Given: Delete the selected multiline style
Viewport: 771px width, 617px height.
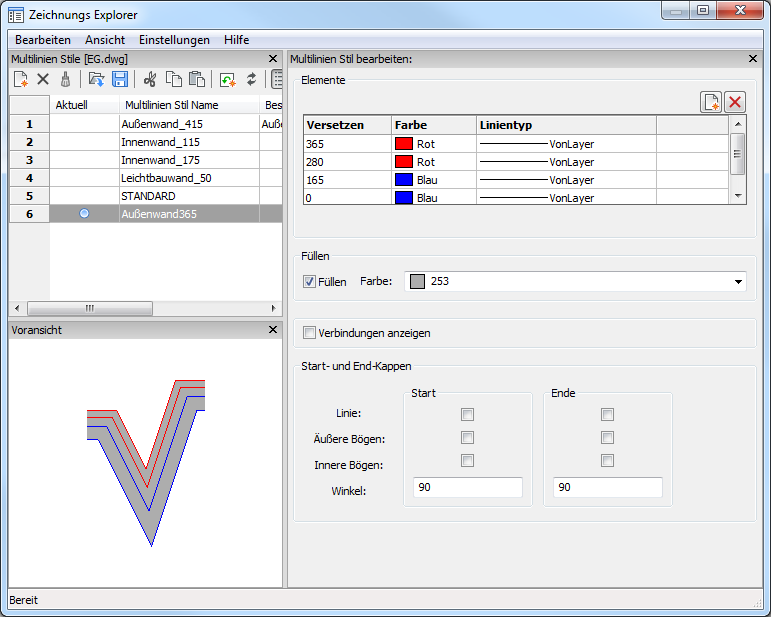Looking at the screenshot, I should pyautogui.click(x=43, y=79).
